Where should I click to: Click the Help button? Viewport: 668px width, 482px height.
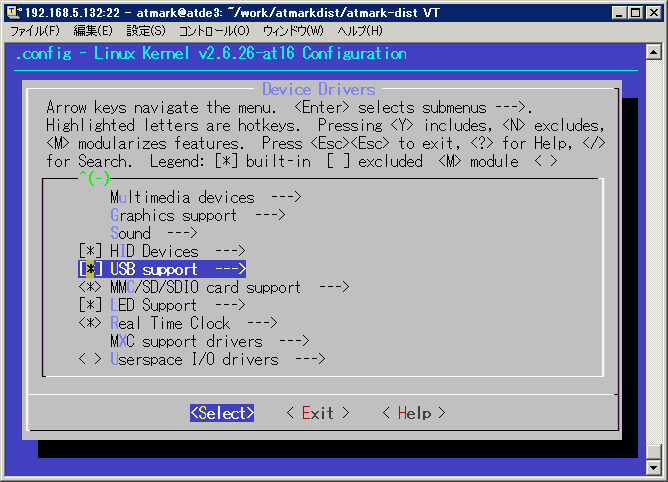(414, 413)
